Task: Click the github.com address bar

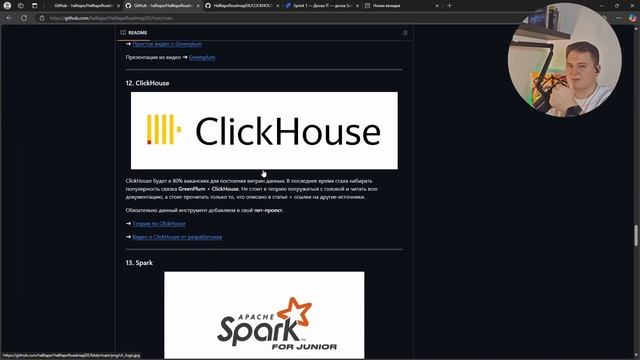Action: pos(111,18)
